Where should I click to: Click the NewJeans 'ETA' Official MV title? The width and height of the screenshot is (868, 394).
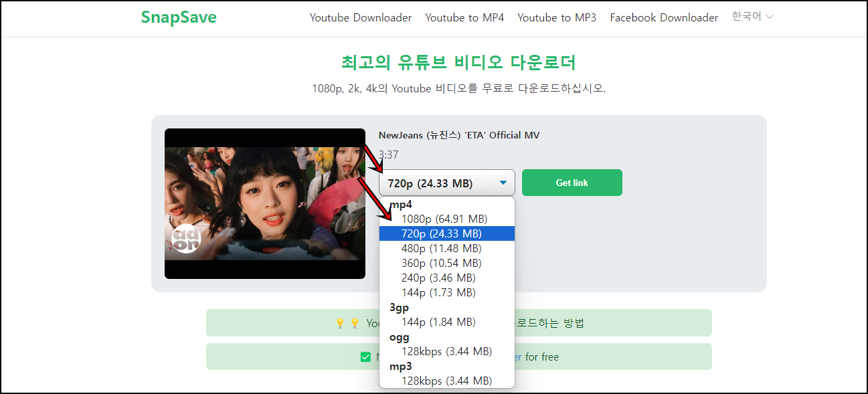click(459, 135)
